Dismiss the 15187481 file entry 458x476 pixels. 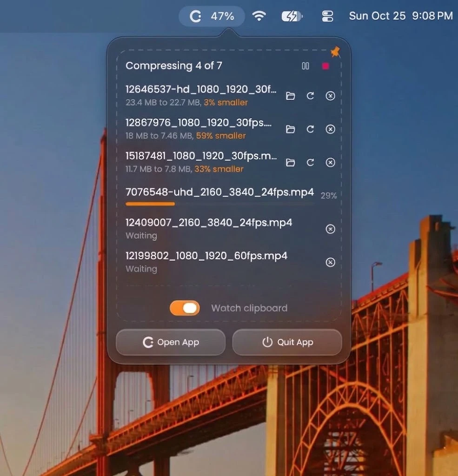330,162
